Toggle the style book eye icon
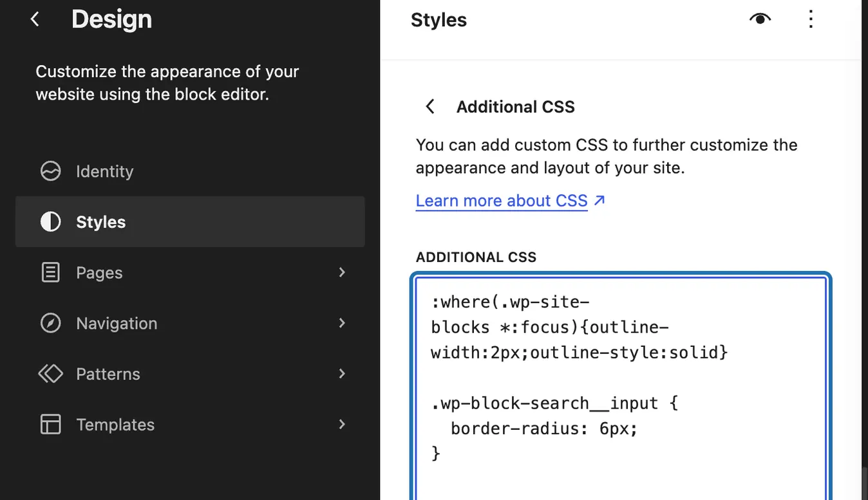Viewport: 868px width, 500px height. 760,19
